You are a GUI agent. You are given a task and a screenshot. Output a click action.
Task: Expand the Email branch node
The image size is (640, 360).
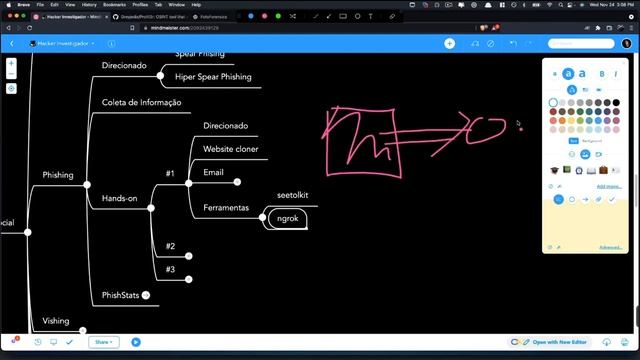coord(237,182)
